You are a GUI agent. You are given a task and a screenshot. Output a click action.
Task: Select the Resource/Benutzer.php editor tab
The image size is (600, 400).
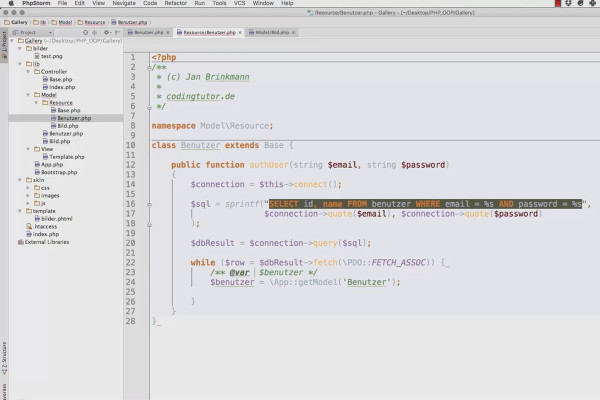click(x=209, y=33)
